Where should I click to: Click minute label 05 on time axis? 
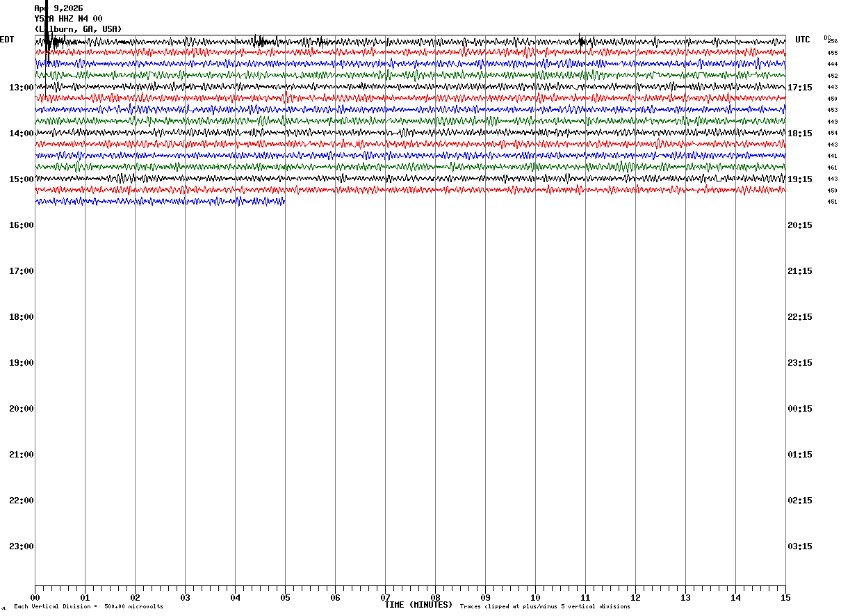click(285, 598)
